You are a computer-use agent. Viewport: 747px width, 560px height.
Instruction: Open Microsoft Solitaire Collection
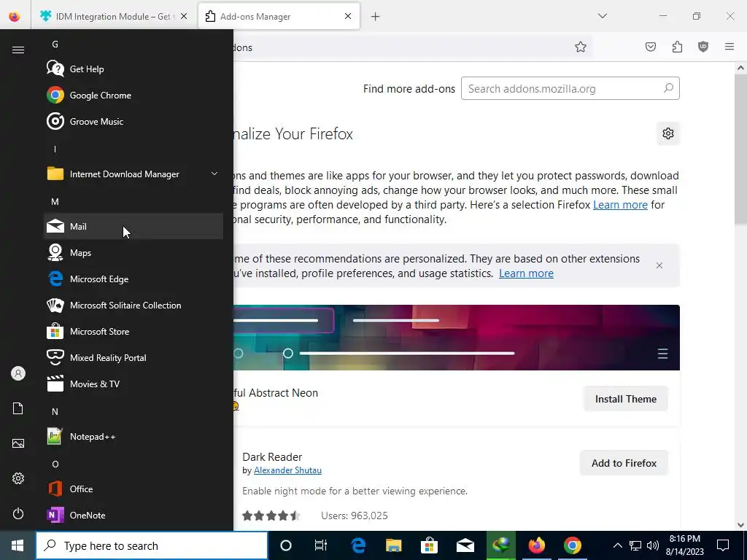[x=133, y=306]
